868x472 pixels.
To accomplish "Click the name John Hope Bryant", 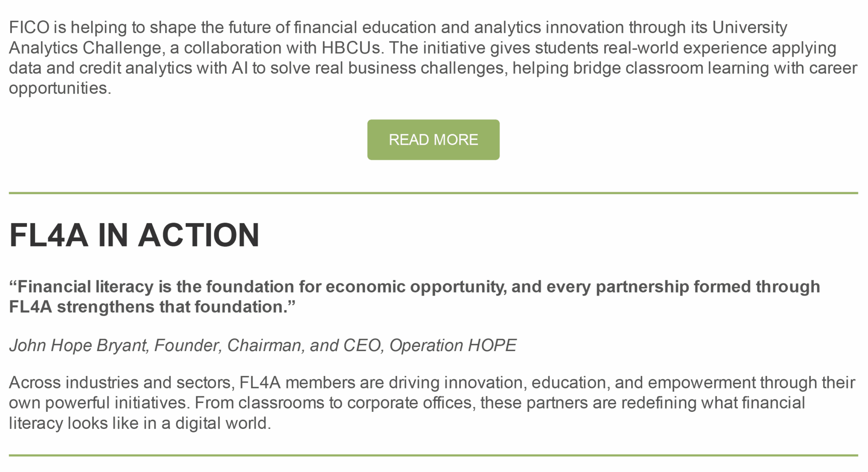I will [x=77, y=346].
